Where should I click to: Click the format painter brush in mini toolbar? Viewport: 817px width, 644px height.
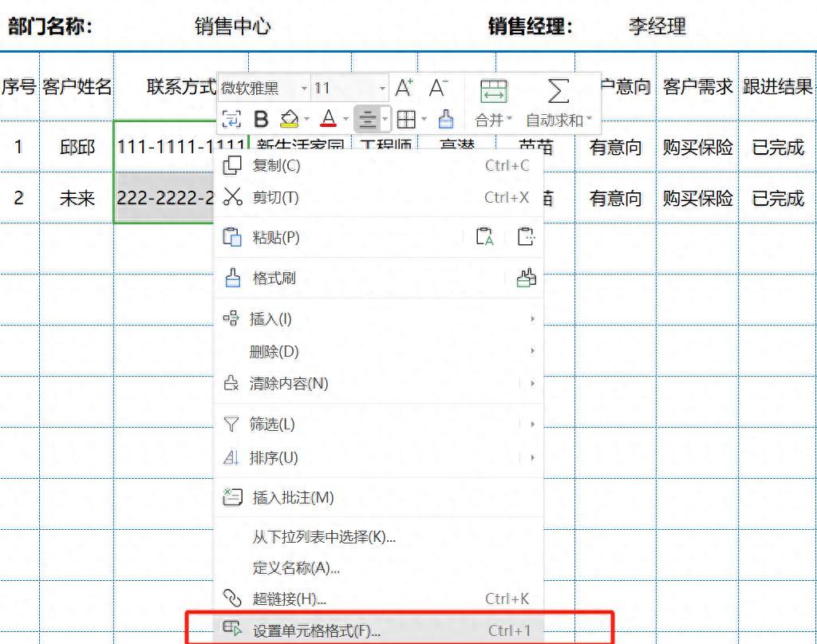point(445,120)
